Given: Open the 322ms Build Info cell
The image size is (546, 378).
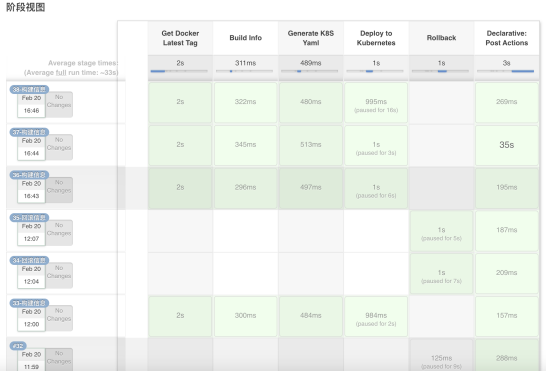Looking at the screenshot, I should [x=245, y=102].
